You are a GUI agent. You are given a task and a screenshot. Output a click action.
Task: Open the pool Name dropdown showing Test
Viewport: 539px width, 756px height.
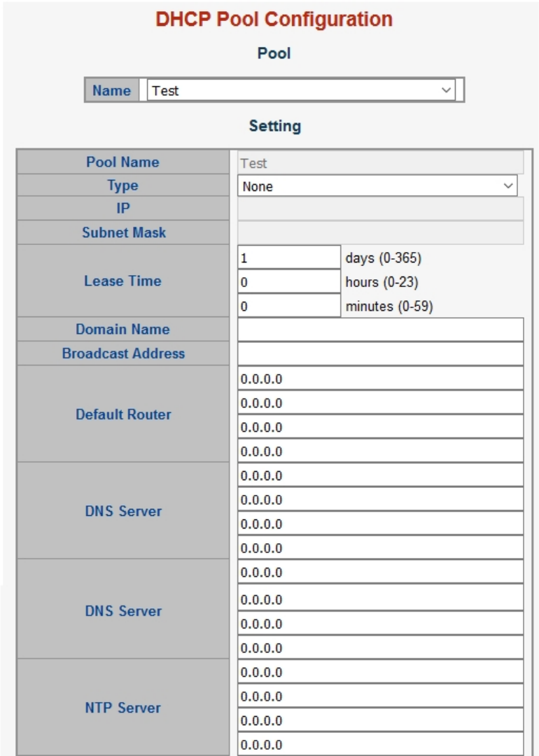point(301,90)
